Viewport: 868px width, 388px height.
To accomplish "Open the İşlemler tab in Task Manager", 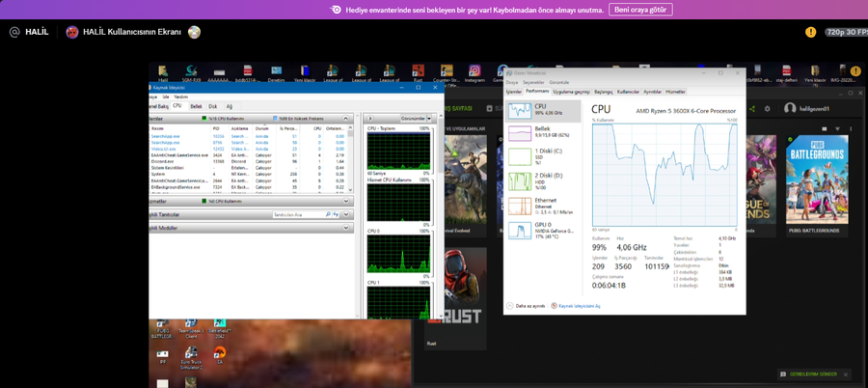I will 514,92.
